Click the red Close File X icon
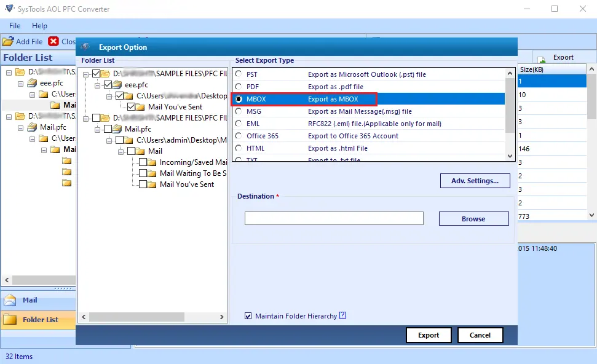Viewport: 597px width, 364px height. pos(53,41)
